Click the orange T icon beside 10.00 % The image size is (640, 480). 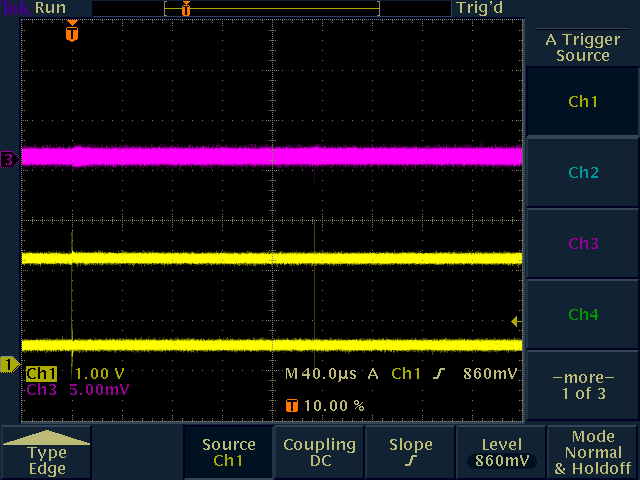click(291, 406)
